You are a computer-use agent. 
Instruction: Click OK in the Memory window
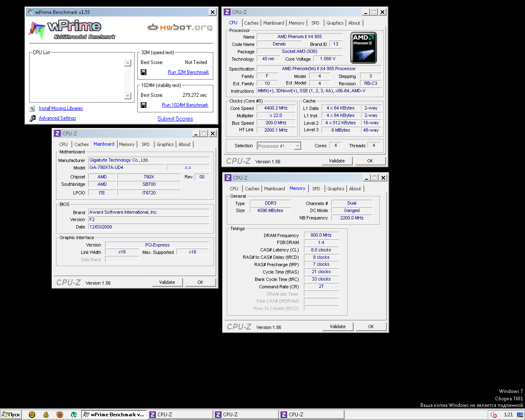[x=371, y=326]
